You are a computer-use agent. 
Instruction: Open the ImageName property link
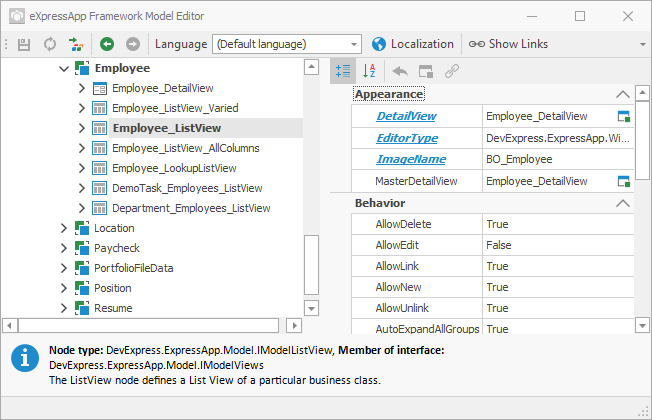(x=411, y=159)
